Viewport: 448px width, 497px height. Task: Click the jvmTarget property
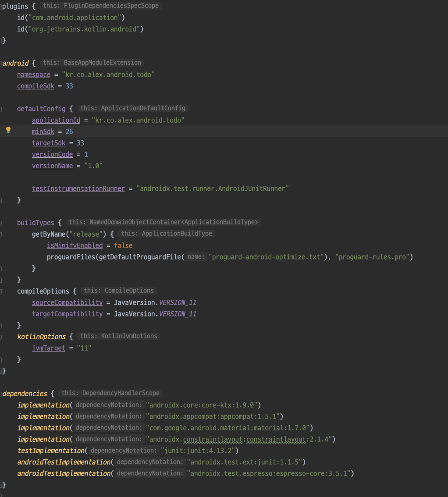point(49,348)
